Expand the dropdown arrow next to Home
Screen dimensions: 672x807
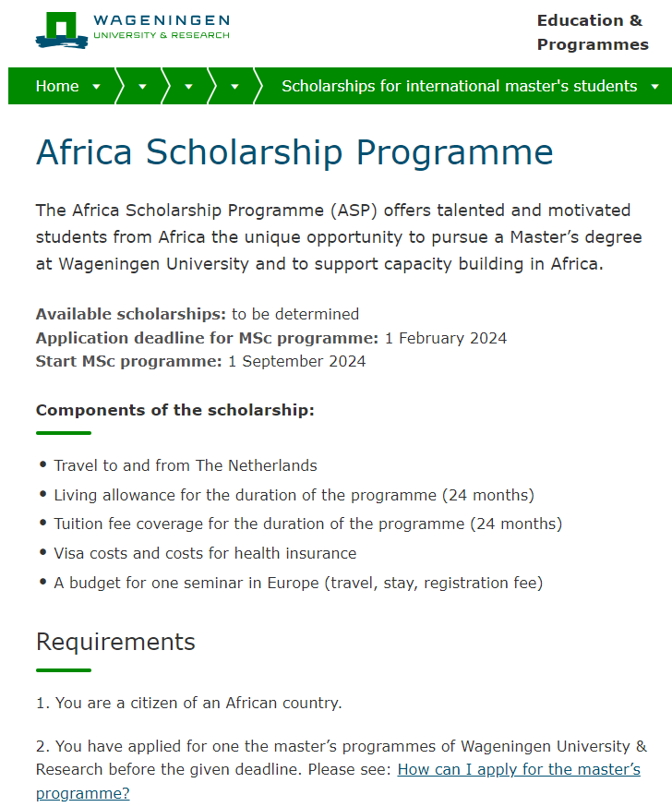pos(96,87)
